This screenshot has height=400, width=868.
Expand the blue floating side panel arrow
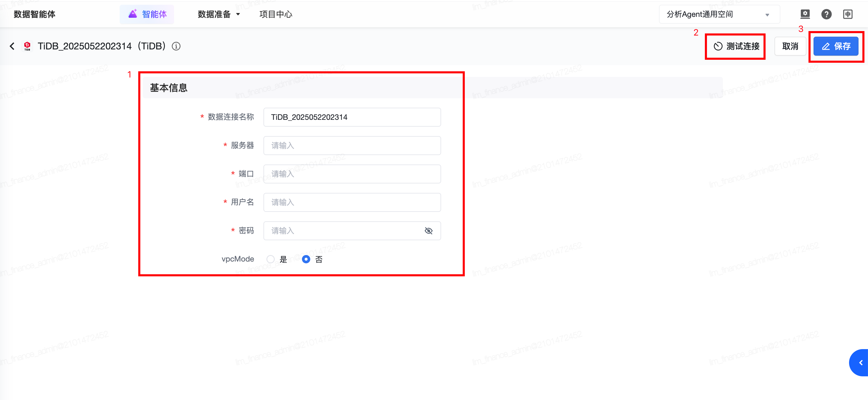coord(860,363)
